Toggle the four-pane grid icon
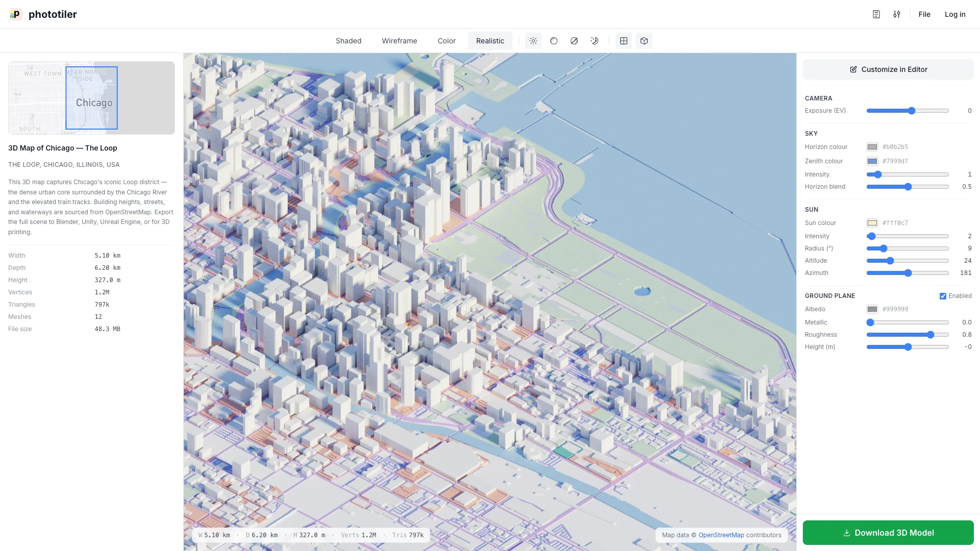Image resolution: width=980 pixels, height=551 pixels. point(624,41)
